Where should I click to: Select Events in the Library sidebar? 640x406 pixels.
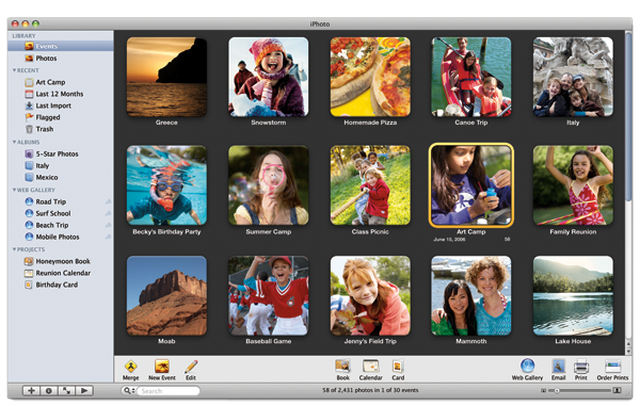click(60, 46)
